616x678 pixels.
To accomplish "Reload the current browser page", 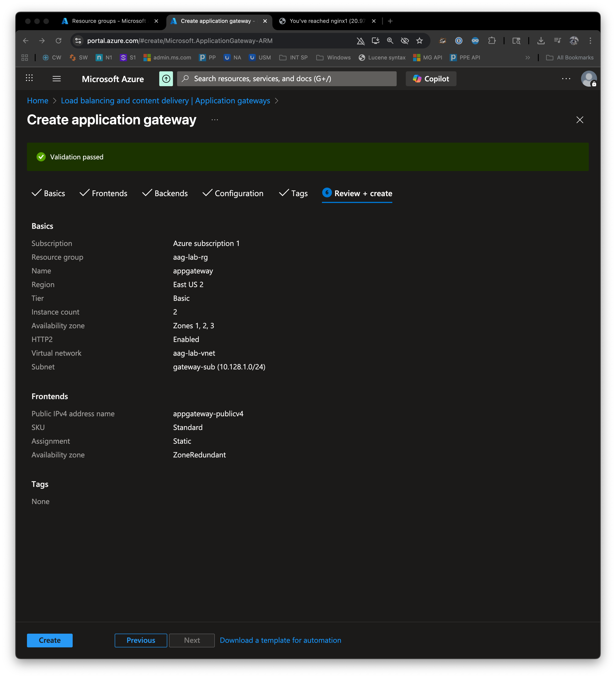I will point(58,41).
